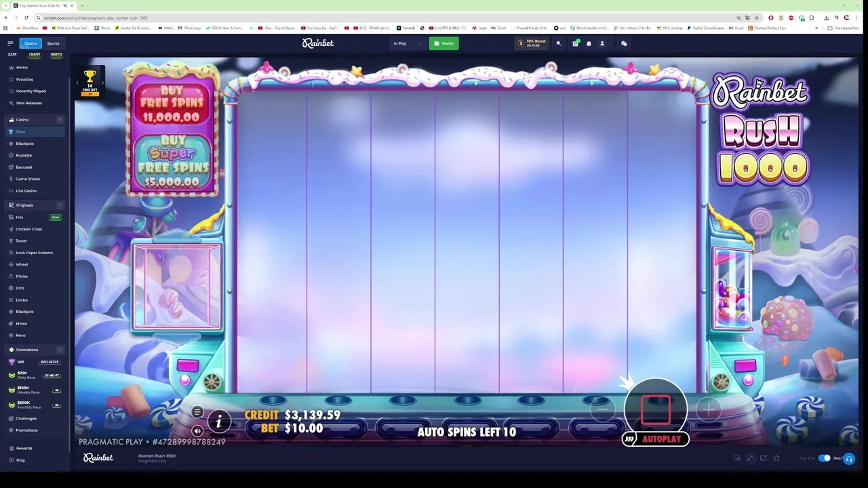868x488 pixels.
Task: Open the chat bubble icon
Action: click(x=624, y=43)
